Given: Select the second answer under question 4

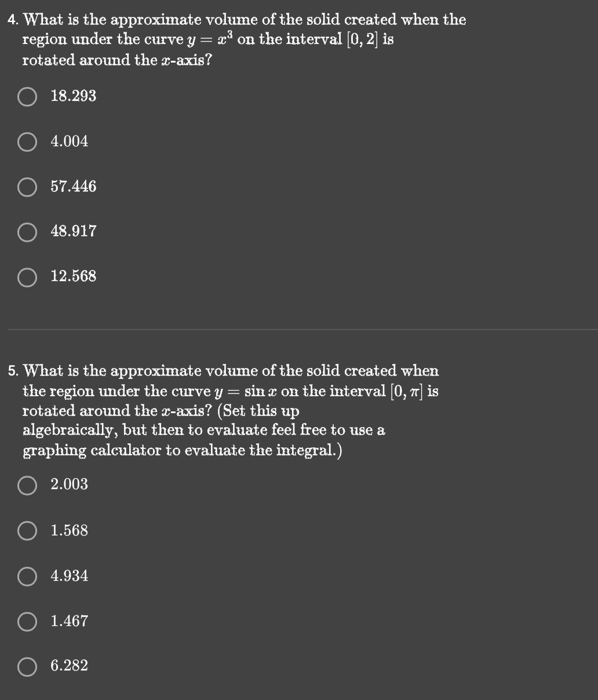Looking at the screenshot, I should (27, 142).
